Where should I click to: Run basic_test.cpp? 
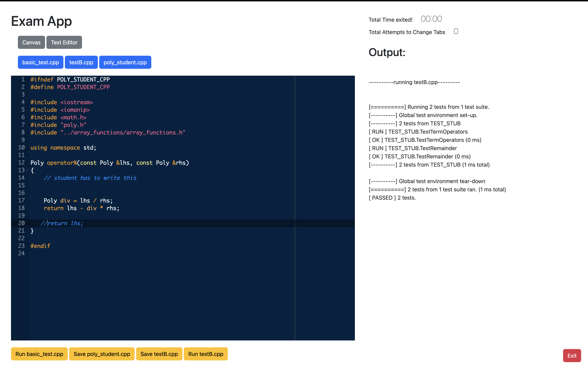pos(39,354)
